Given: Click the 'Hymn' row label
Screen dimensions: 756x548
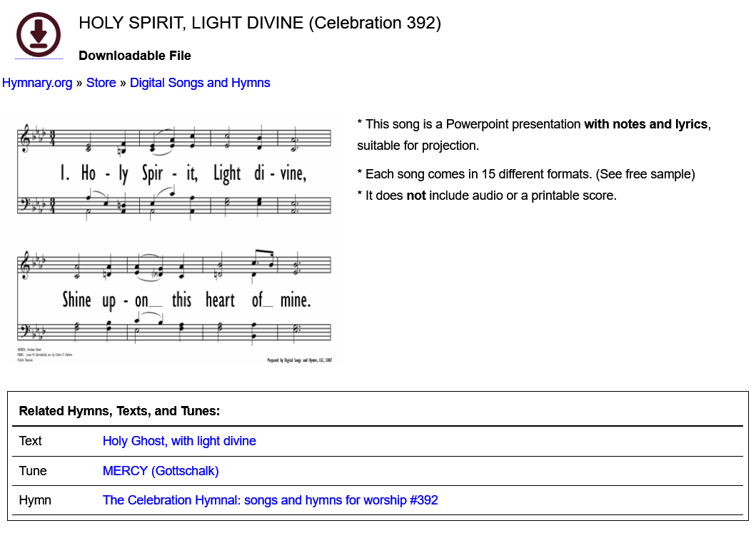Looking at the screenshot, I should [x=35, y=500].
